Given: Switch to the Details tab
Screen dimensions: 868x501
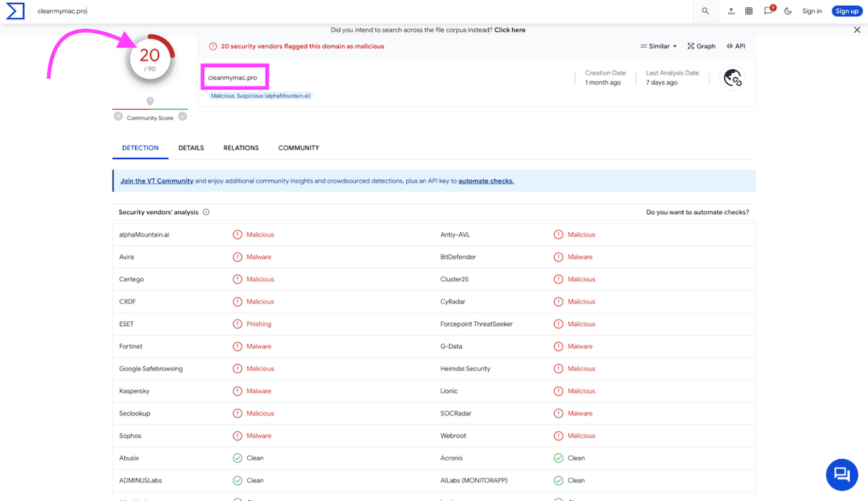Looking at the screenshot, I should (191, 148).
